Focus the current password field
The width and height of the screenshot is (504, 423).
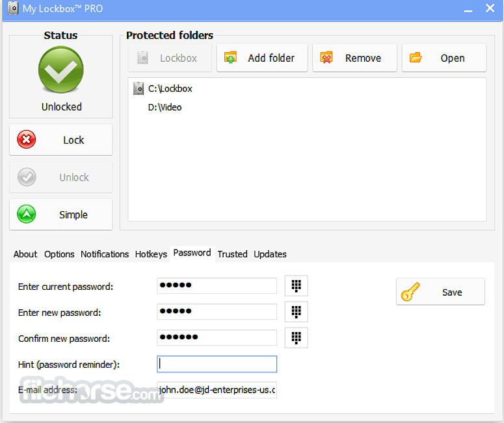coord(217,286)
